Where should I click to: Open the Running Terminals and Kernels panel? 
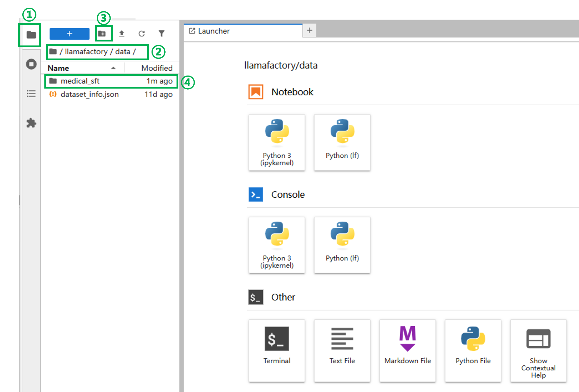click(31, 64)
